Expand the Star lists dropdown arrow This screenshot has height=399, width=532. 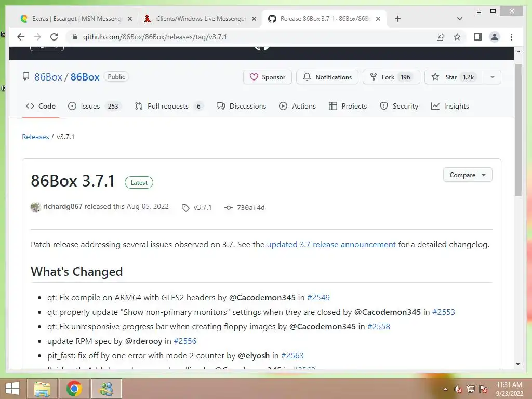(493, 77)
